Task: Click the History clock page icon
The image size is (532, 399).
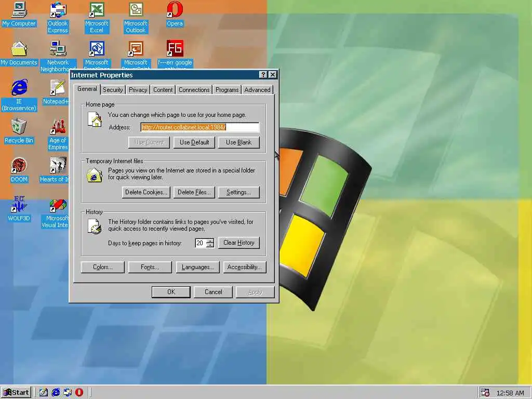Action: [95, 227]
